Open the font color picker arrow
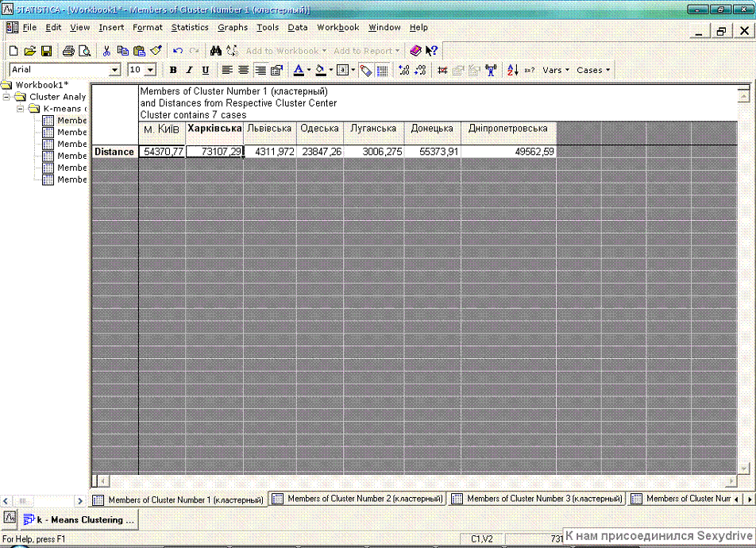 pyautogui.click(x=308, y=70)
